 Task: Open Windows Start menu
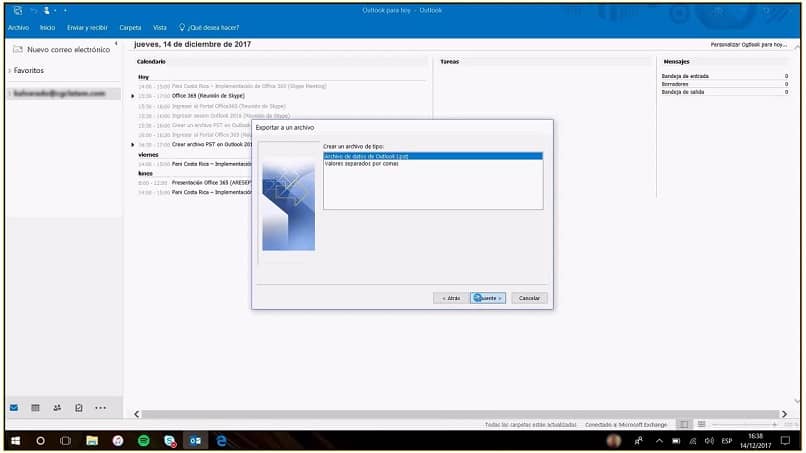(15, 441)
